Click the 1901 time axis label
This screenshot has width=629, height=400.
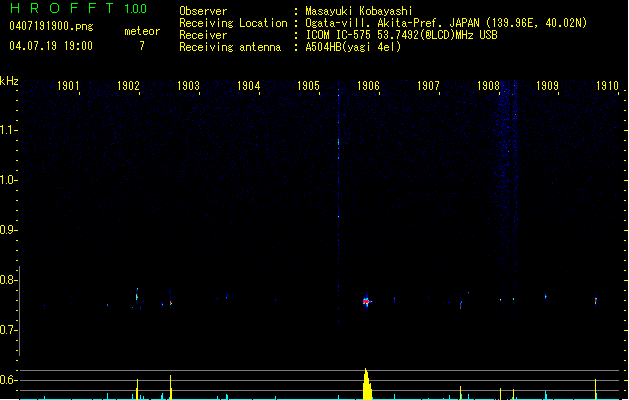click(x=68, y=85)
